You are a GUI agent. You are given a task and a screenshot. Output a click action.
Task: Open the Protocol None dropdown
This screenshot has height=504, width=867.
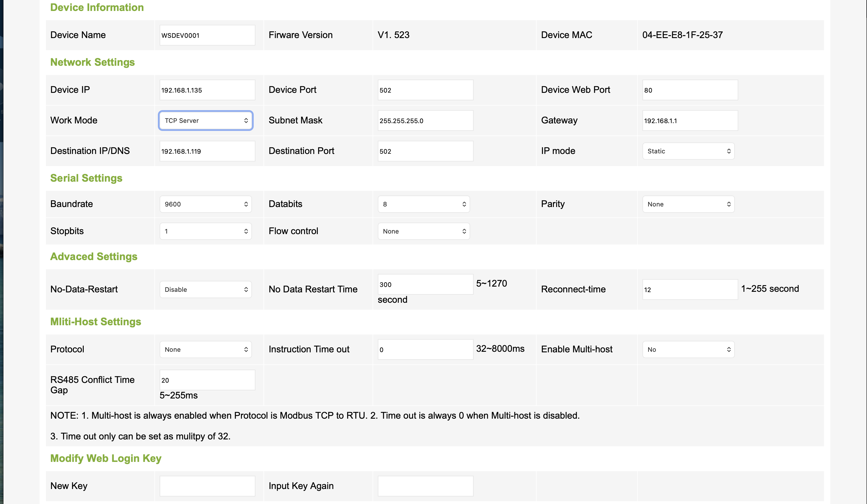coord(206,349)
